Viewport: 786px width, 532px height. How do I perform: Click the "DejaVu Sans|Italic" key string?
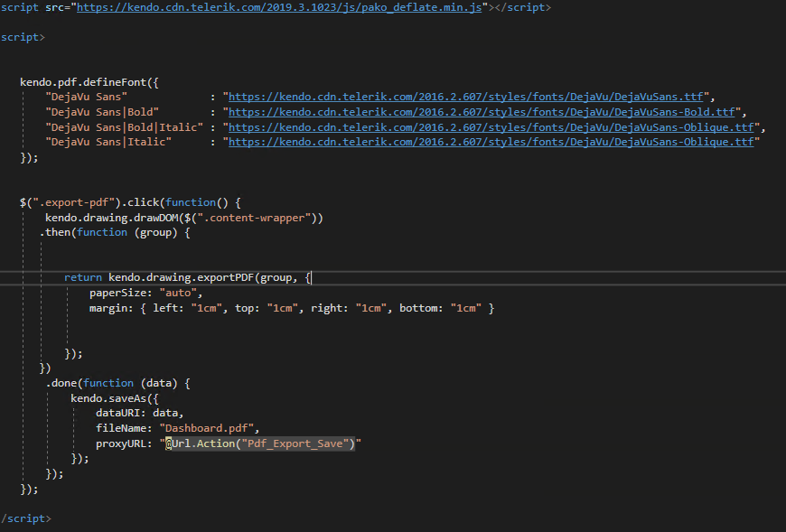pos(108,143)
